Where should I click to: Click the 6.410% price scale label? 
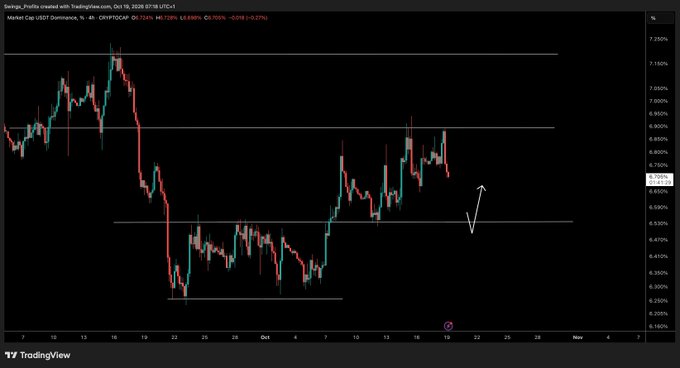tap(658, 256)
